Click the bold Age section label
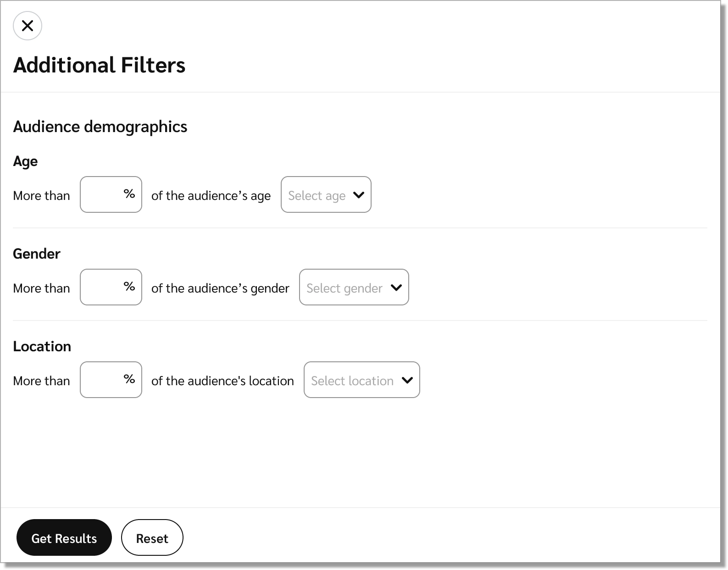 (25, 161)
